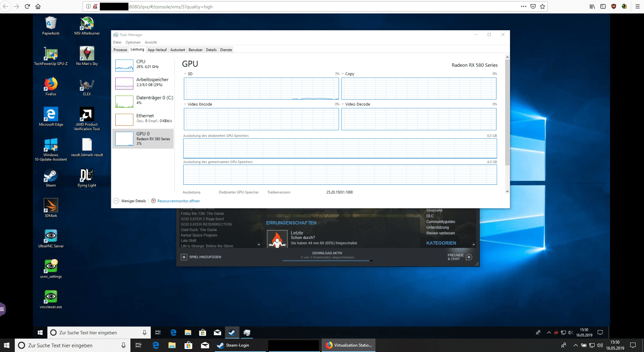Select the Firefox desktop shortcut

coord(51,86)
